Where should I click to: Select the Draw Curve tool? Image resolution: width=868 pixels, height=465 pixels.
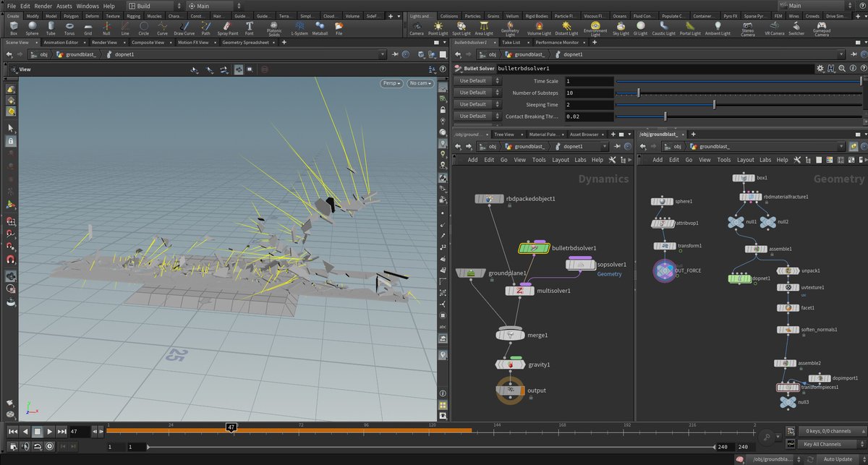pyautogui.click(x=184, y=27)
